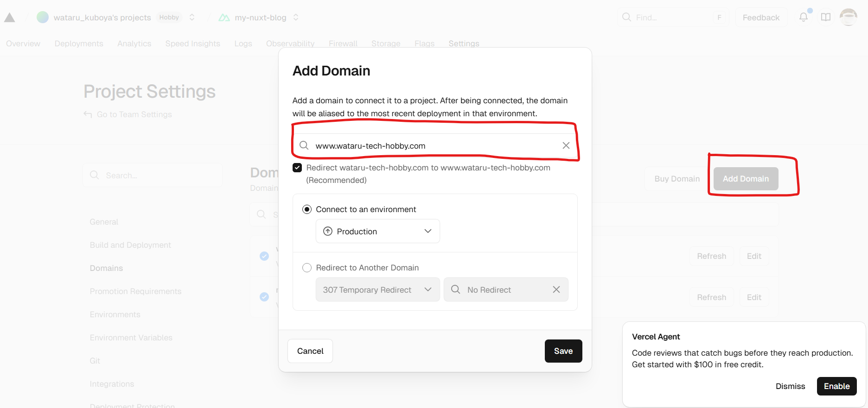Image resolution: width=868 pixels, height=408 pixels.
Task: Click the my-nuxt-blog project logo
Action: point(224,18)
